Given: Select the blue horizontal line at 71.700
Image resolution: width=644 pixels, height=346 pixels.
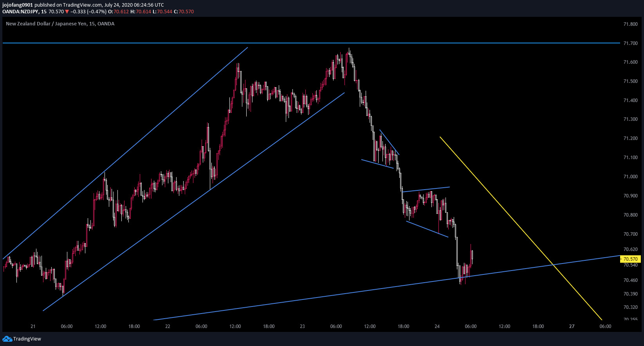Looking at the screenshot, I should pyautogui.click(x=311, y=43).
